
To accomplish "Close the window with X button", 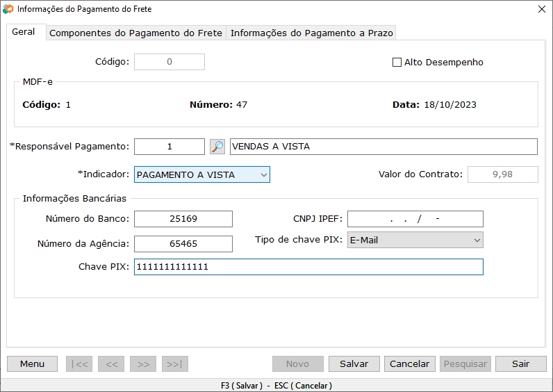I will pos(542,9).
